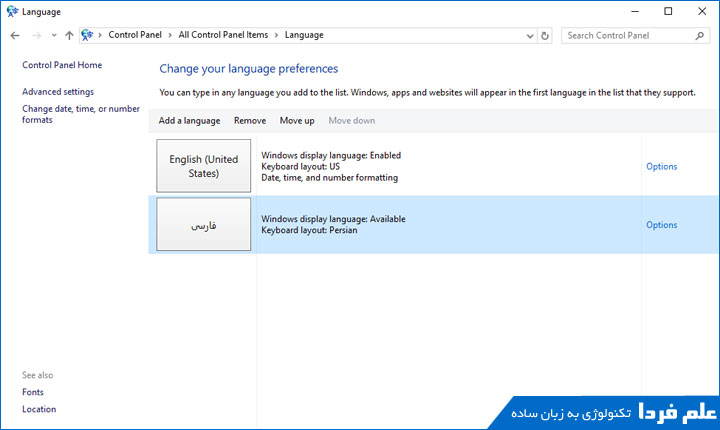Open Options for English (United States)

(x=661, y=166)
